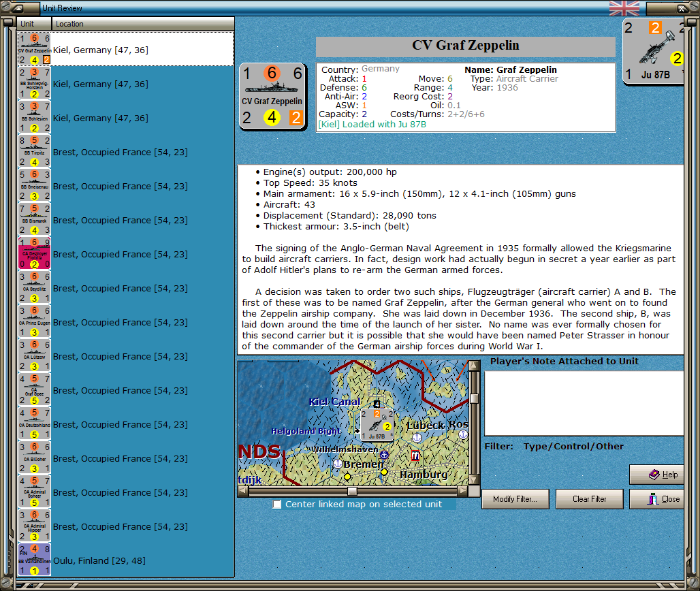Click the Kiel Canal label on map
Image resolution: width=700 pixels, height=591 pixels.
(x=334, y=402)
